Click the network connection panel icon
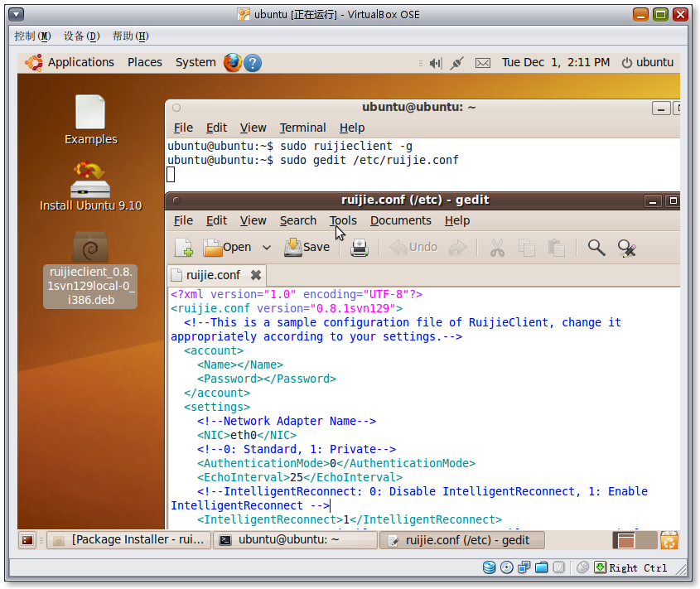 pos(456,63)
